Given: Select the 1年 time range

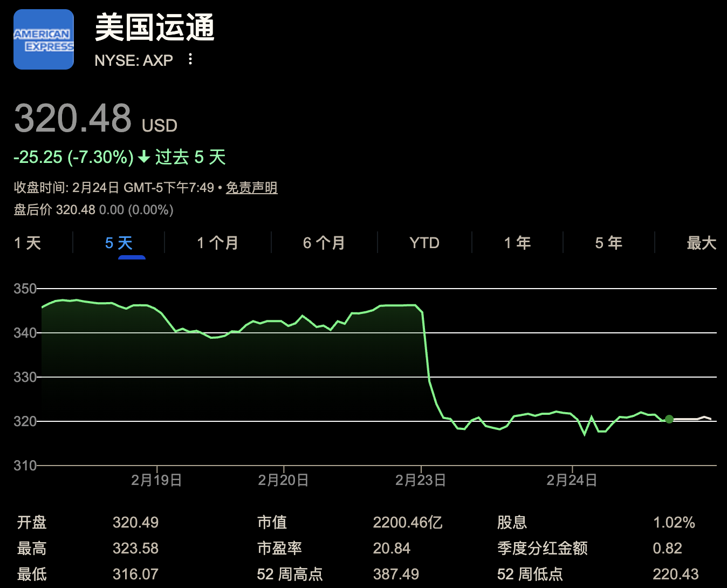Looking at the screenshot, I should point(517,243).
